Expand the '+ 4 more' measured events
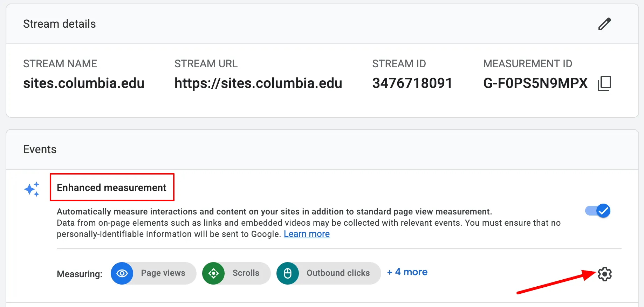Image resolution: width=644 pixels, height=307 pixels. (407, 272)
